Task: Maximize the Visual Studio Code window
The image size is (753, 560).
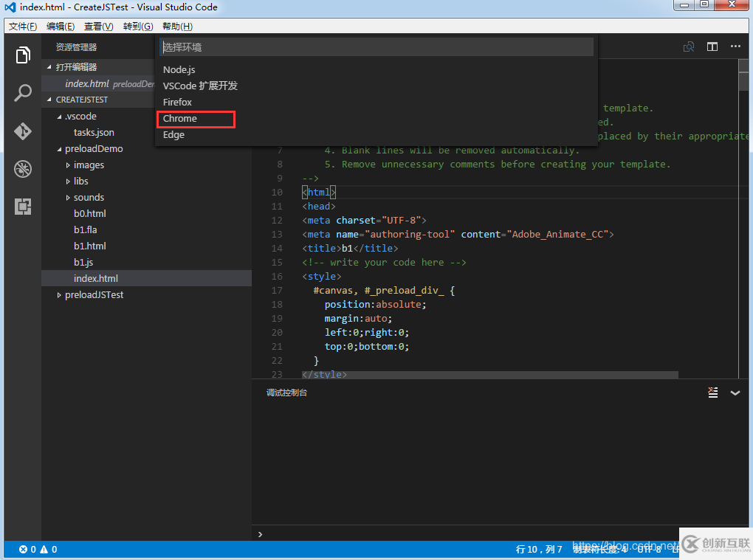Action: tap(704, 5)
